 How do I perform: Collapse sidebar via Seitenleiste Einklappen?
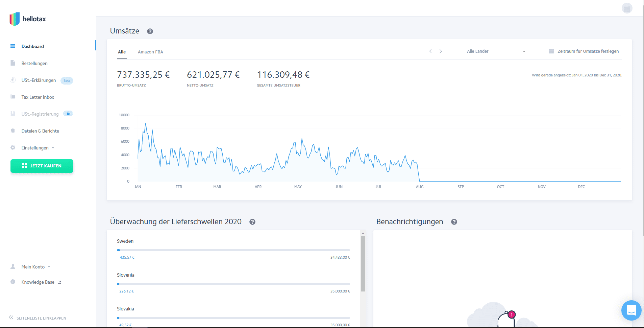[x=38, y=318]
